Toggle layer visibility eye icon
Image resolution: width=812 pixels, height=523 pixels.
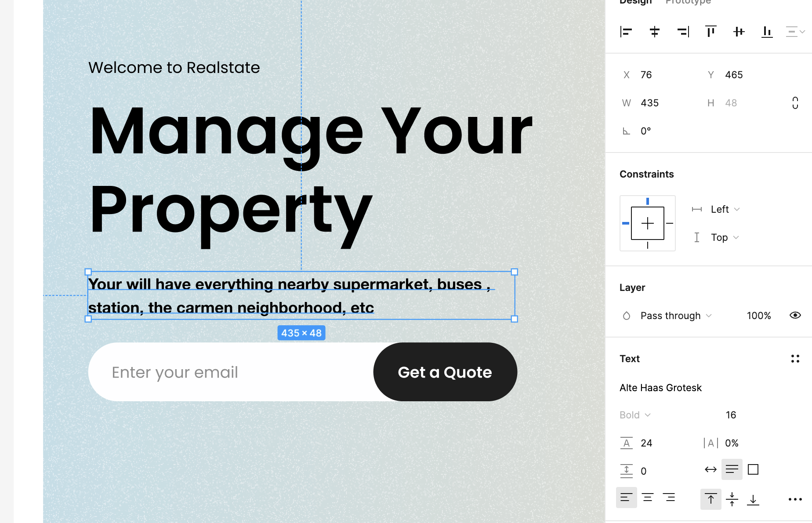point(795,316)
